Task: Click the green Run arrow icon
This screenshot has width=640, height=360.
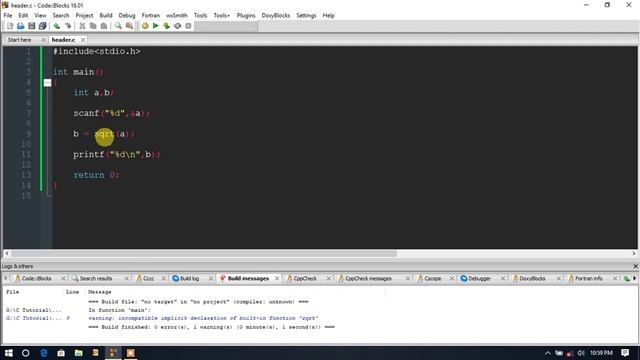Action: coord(156,26)
